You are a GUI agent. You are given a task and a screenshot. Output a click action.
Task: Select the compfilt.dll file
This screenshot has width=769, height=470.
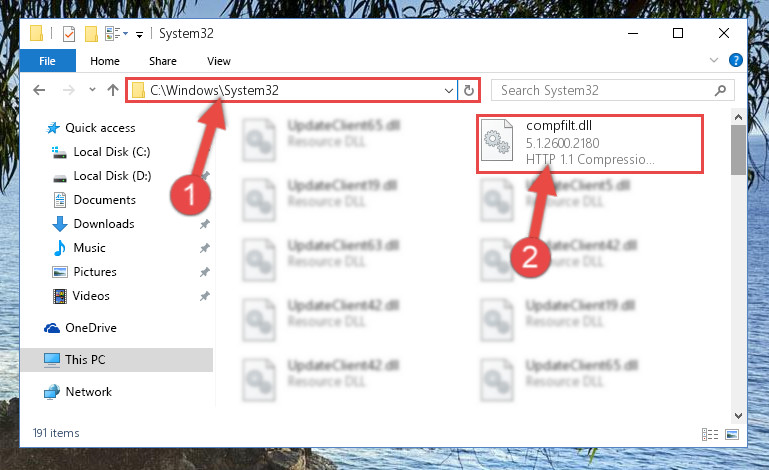pos(590,144)
